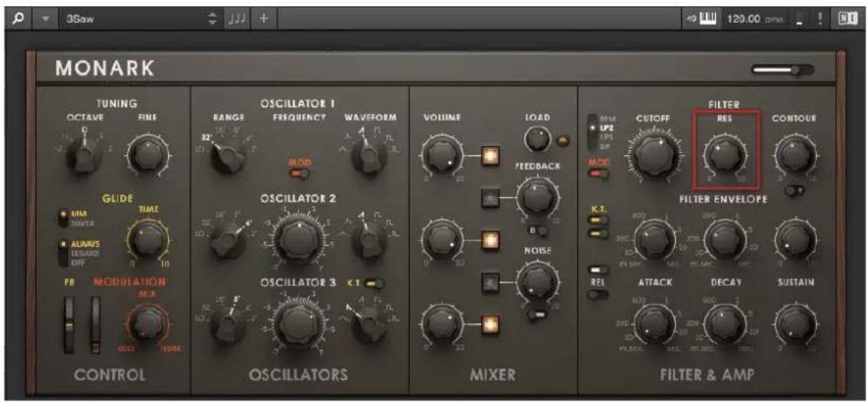The image size is (868, 402).
Task: Click the plus button in top bar
Action: (x=264, y=18)
